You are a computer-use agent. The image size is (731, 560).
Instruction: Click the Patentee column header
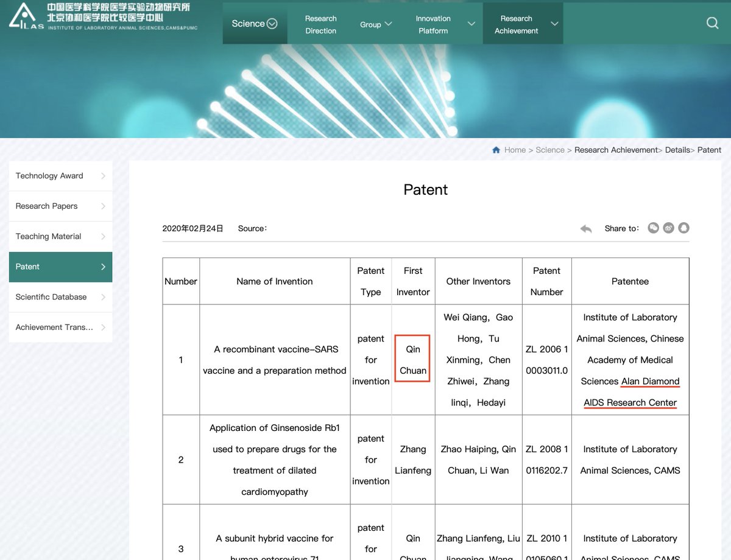[630, 281]
